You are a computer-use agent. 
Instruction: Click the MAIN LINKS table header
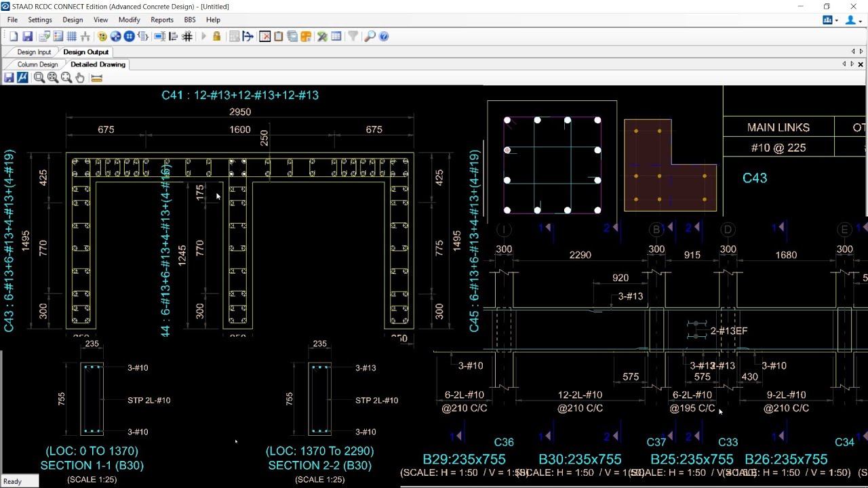(778, 127)
